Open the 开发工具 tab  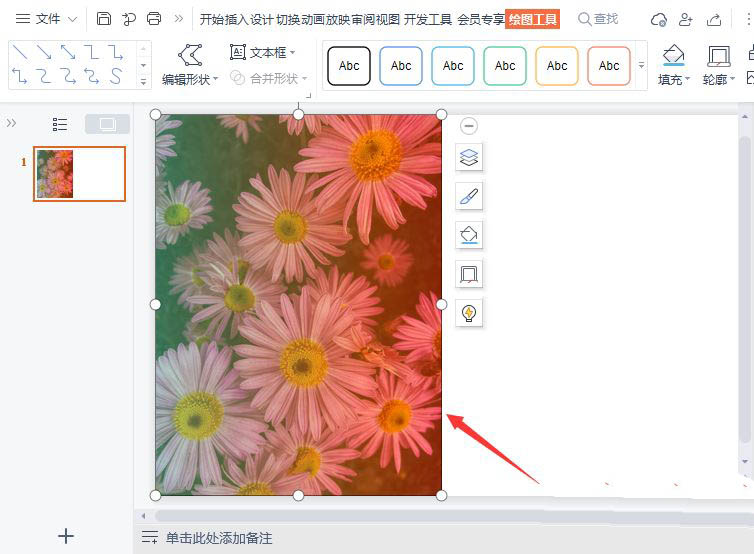[428, 19]
